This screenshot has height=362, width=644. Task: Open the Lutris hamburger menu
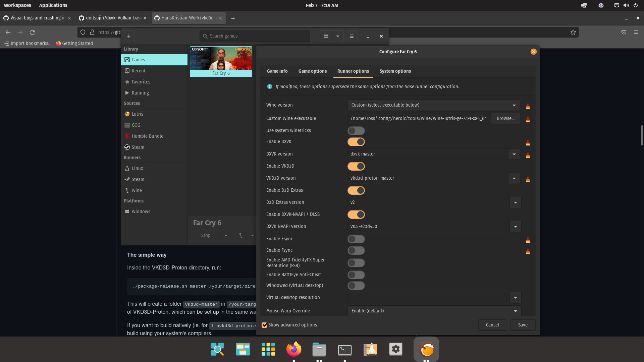352,36
